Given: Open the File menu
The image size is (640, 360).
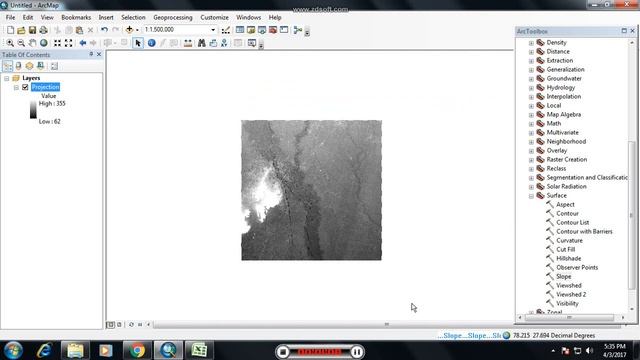Looking at the screenshot, I should pos(10,18).
